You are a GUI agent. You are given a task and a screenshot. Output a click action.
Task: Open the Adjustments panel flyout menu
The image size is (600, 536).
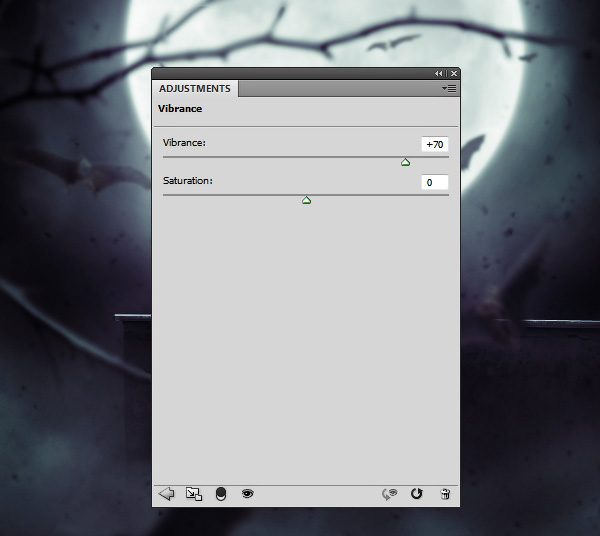(449, 89)
